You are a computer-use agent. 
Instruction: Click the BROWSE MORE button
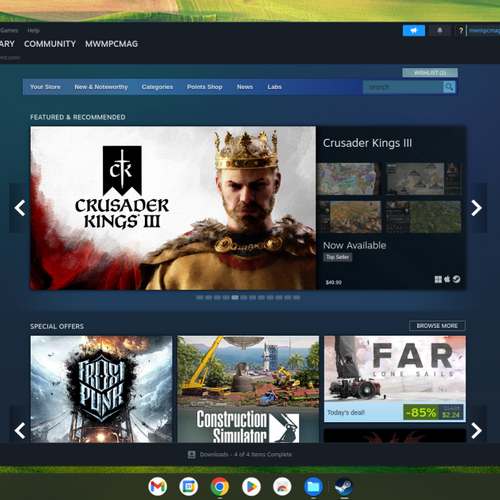[x=437, y=326]
